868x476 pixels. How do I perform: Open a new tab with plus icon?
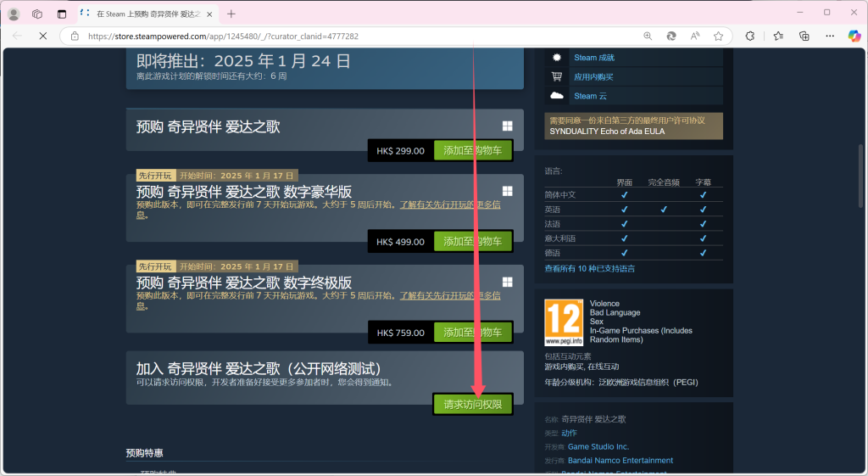tap(231, 14)
